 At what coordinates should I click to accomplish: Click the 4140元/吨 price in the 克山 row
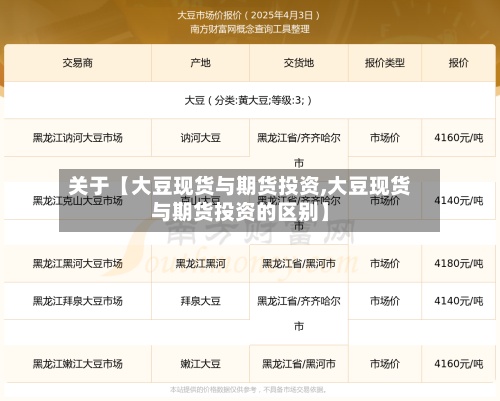[458, 201]
